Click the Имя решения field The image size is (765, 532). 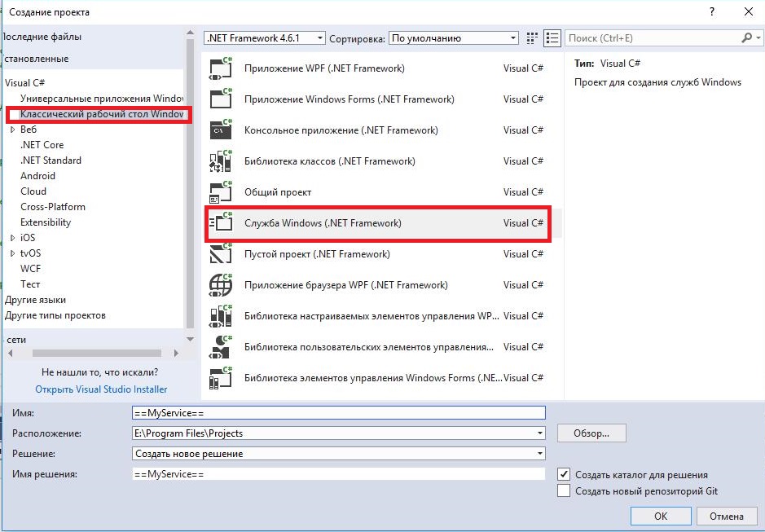click(339, 474)
